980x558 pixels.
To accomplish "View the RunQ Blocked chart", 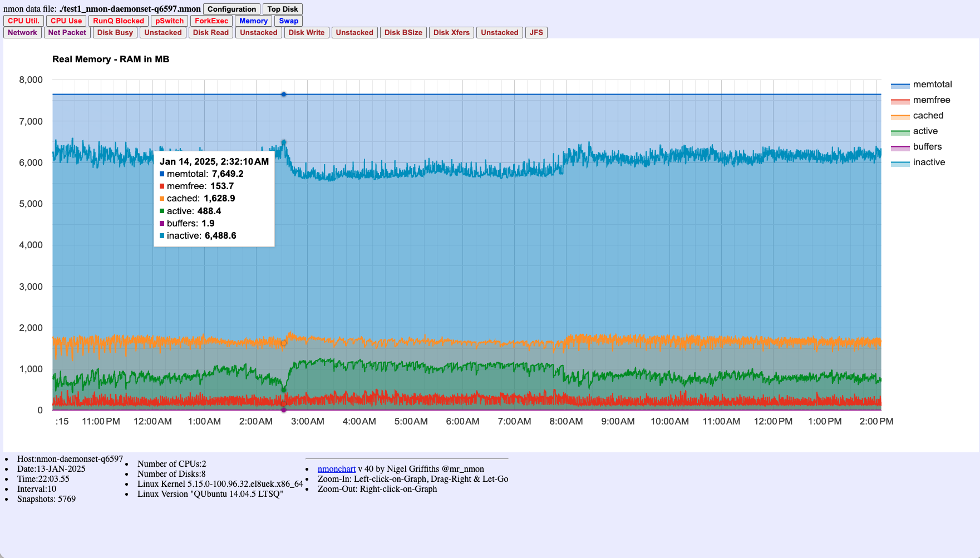I will click(118, 21).
